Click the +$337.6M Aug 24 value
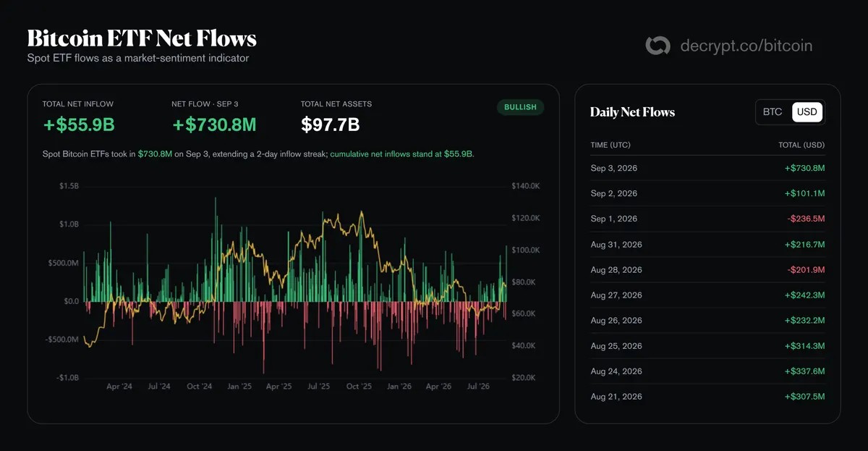This screenshot has height=451, width=868. click(x=804, y=371)
